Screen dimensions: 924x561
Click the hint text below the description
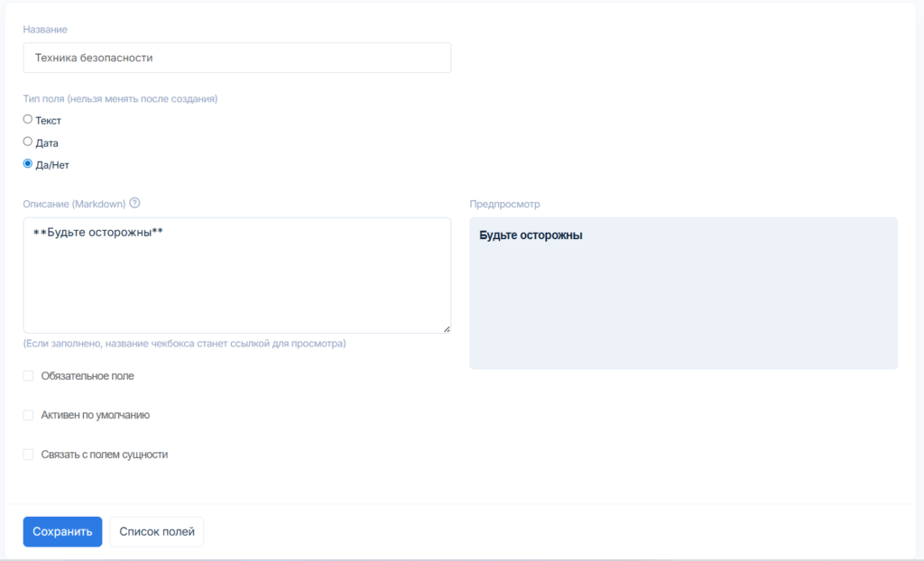click(x=184, y=344)
